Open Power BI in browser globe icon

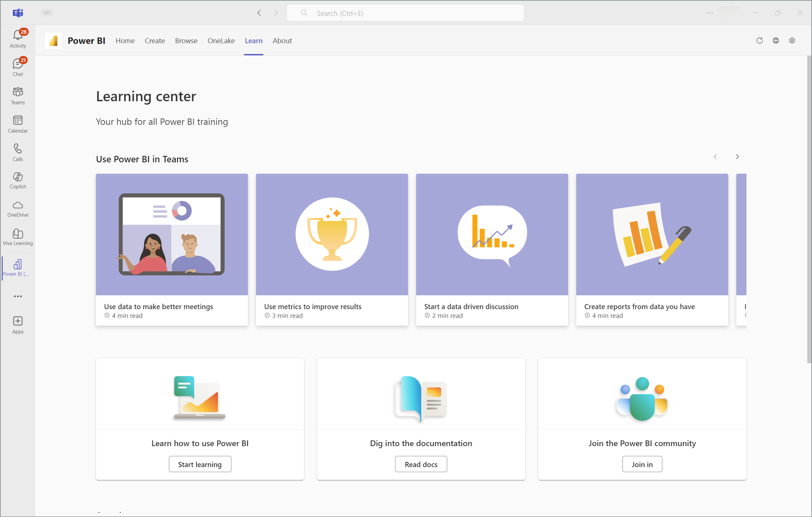click(776, 40)
